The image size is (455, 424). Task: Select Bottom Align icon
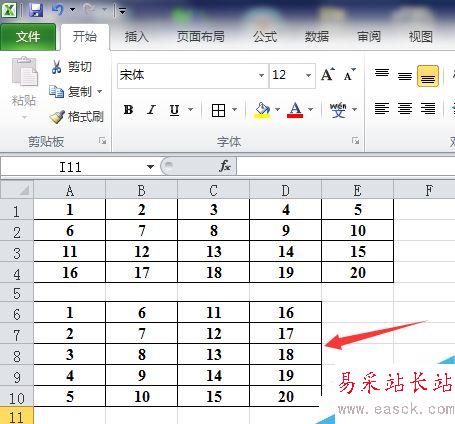tap(428, 76)
